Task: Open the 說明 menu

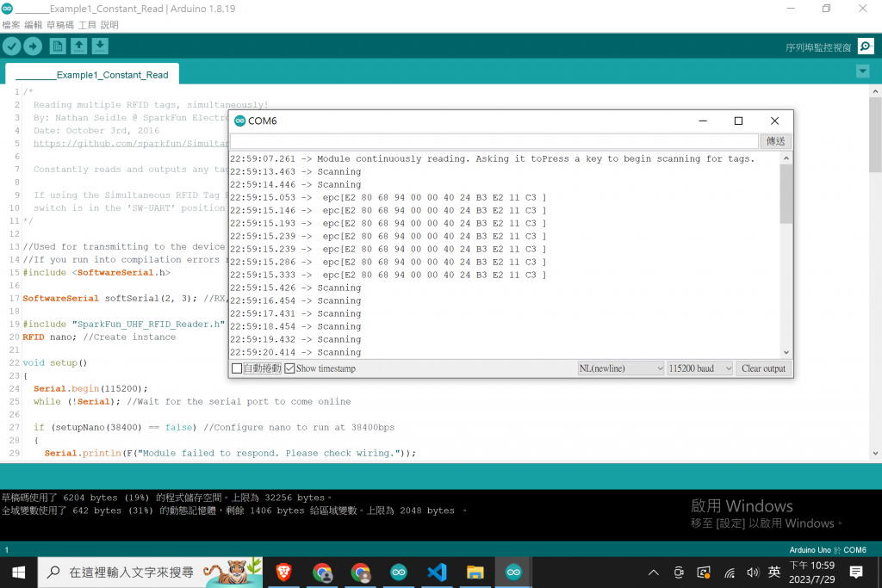Action: pos(109,25)
